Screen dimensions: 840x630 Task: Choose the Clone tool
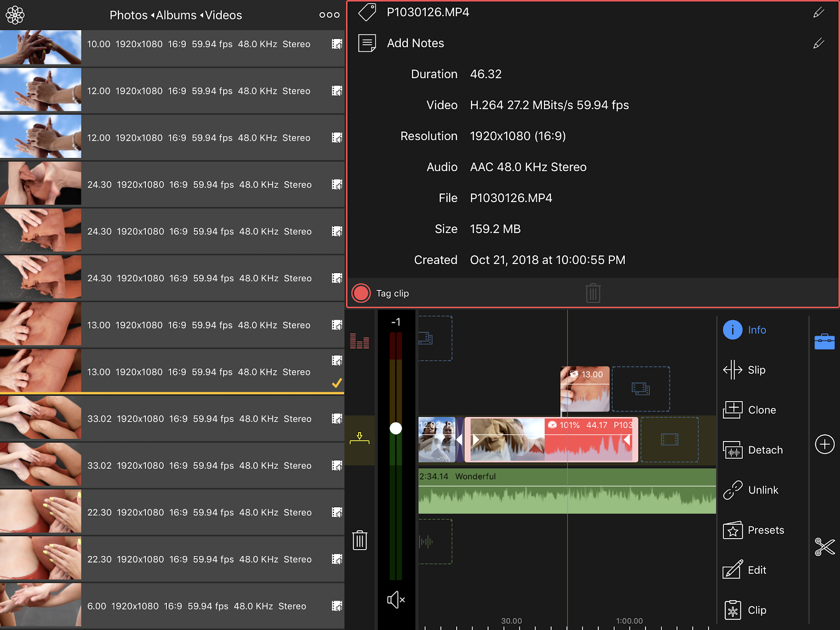750,409
